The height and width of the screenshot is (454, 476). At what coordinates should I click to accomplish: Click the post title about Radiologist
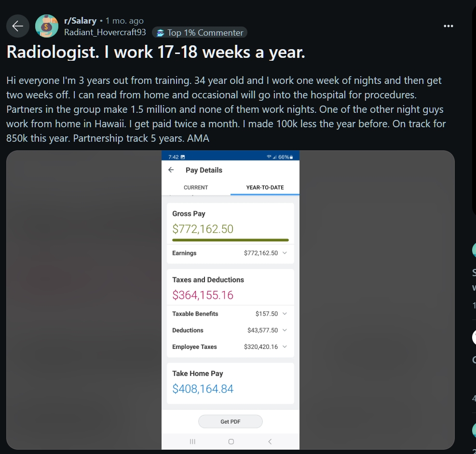[156, 52]
